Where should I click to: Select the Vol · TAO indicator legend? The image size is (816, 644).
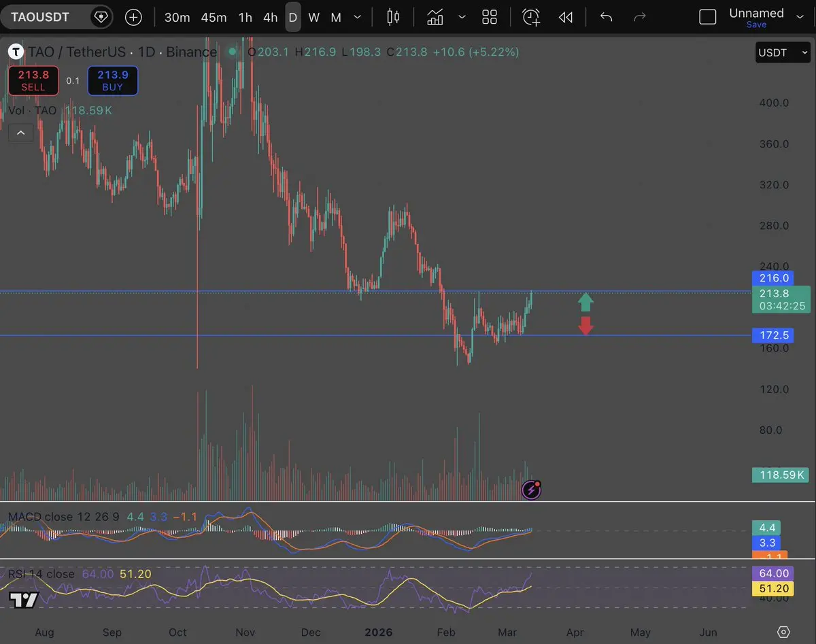pyautogui.click(x=33, y=110)
